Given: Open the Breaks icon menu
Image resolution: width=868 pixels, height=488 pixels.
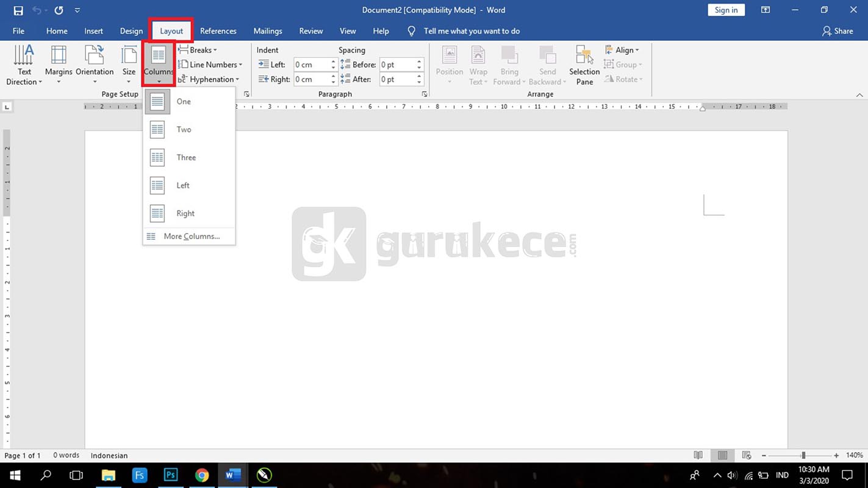Looking at the screenshot, I should (x=198, y=49).
